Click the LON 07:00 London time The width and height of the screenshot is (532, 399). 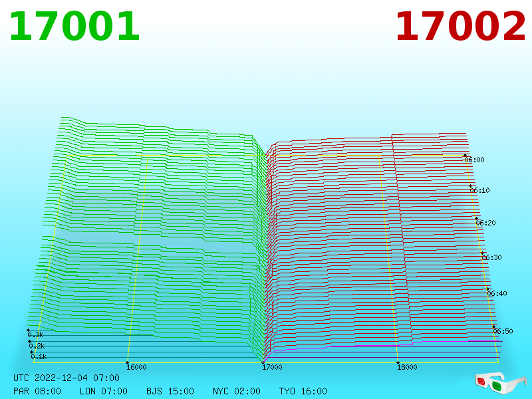pyautogui.click(x=104, y=391)
